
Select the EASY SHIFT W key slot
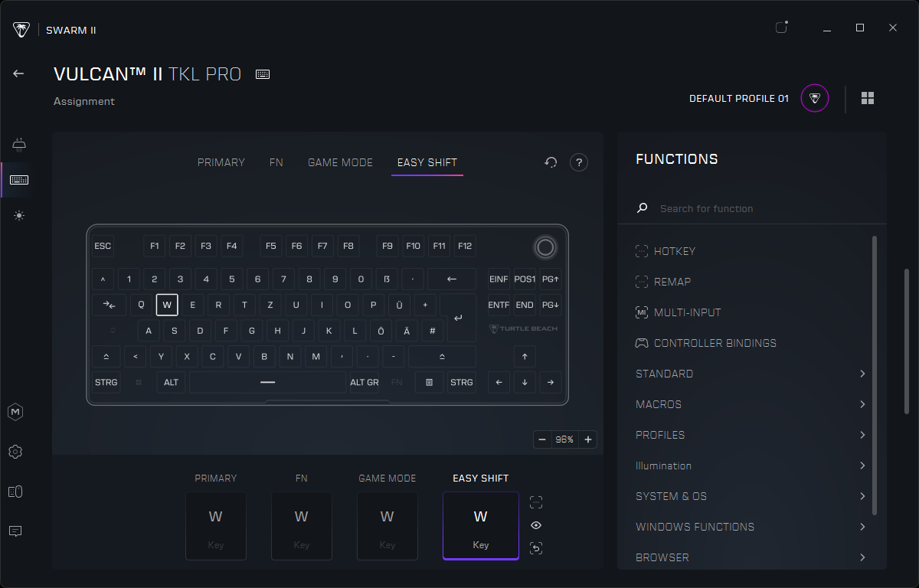click(481, 526)
